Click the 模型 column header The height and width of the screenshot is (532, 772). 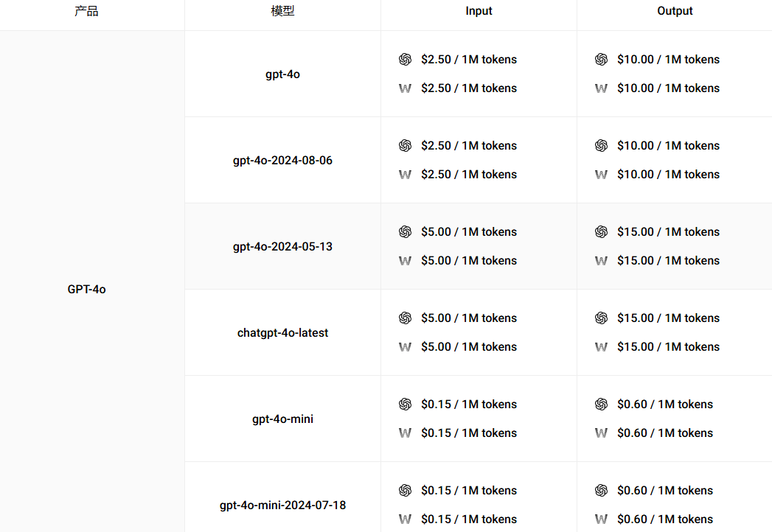click(x=282, y=11)
